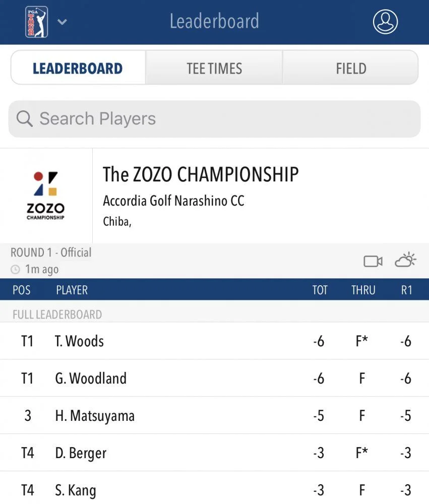Open the user profile icon
Viewport: 429px width, 504px height.
coord(385,22)
